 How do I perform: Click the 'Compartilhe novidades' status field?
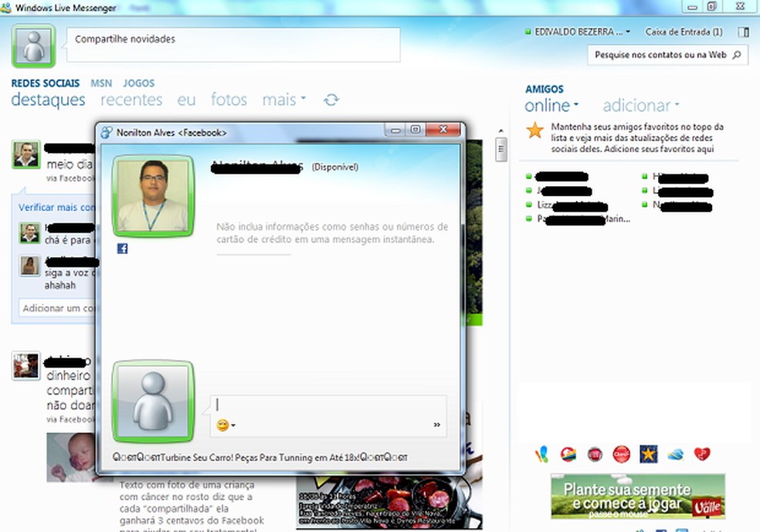click(233, 45)
